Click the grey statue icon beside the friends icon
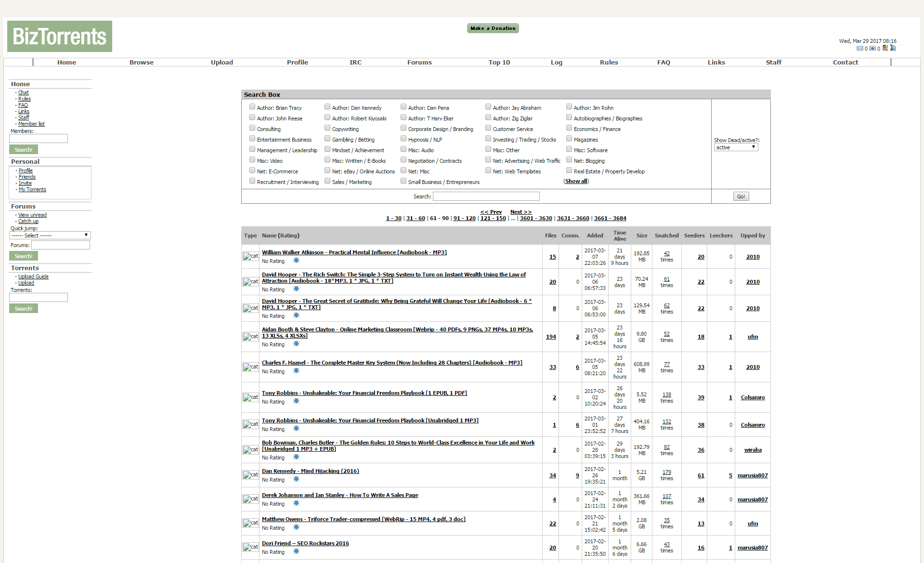Image resolution: width=924 pixels, height=563 pixels. pos(893,48)
